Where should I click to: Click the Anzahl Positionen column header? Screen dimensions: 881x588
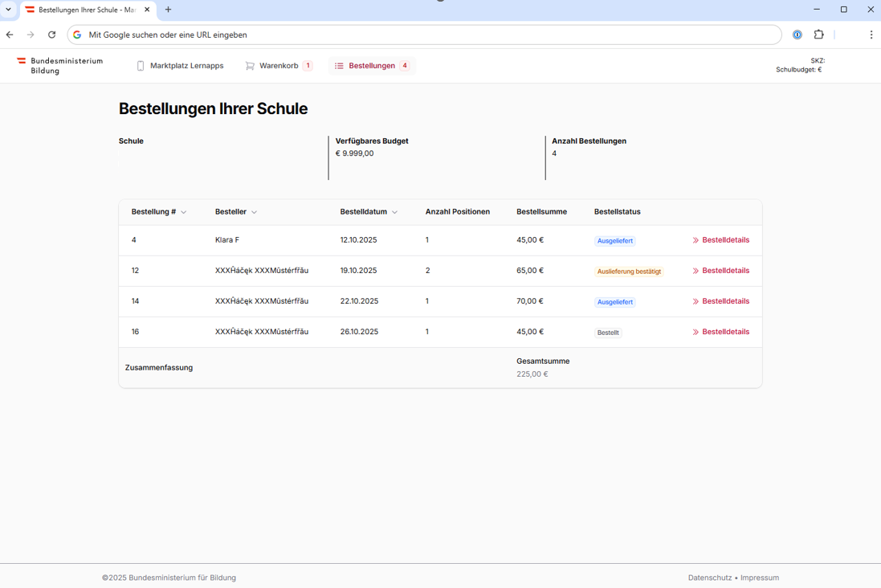tap(457, 212)
